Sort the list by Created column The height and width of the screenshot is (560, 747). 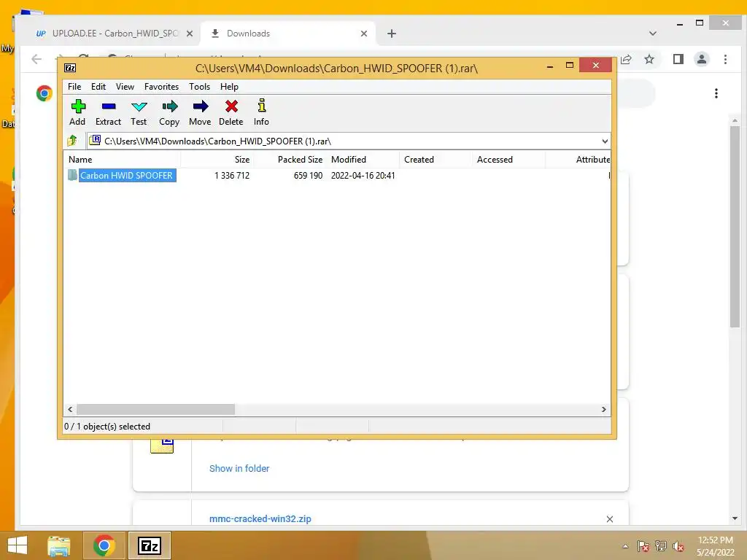436,160
